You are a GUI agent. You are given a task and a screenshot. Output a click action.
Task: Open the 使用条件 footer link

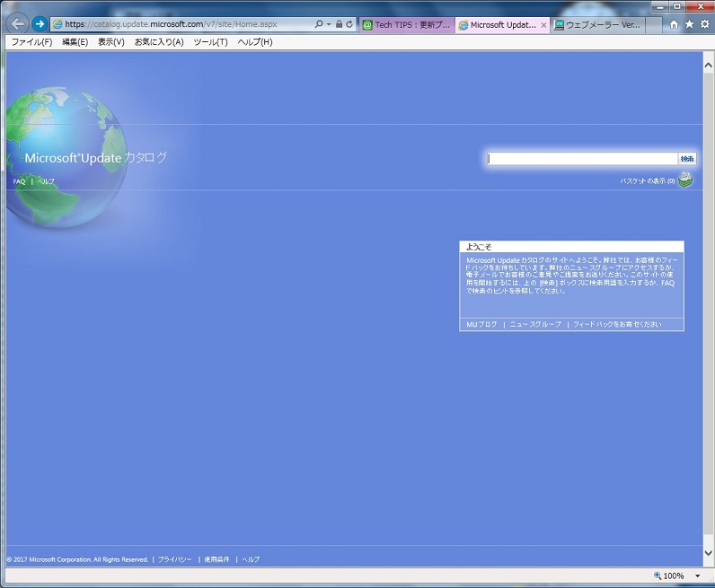tap(216, 559)
